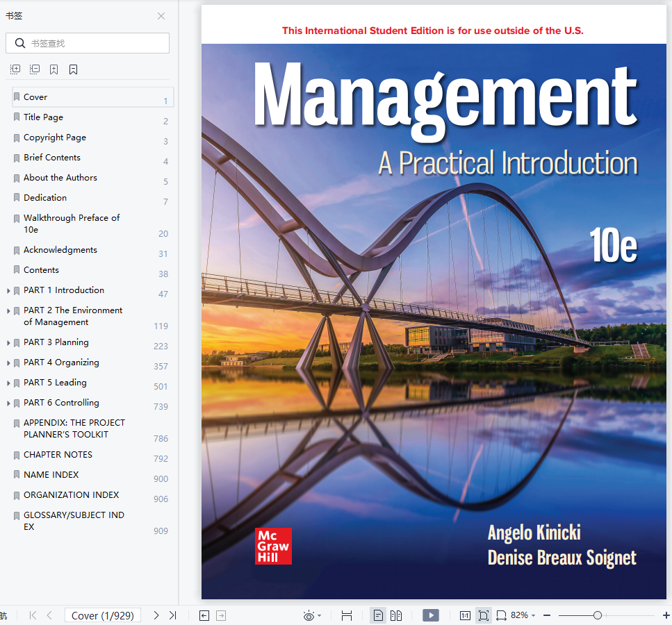The height and width of the screenshot is (625, 672).
Task: Click page number 739 for PART 6
Action: pyautogui.click(x=161, y=406)
